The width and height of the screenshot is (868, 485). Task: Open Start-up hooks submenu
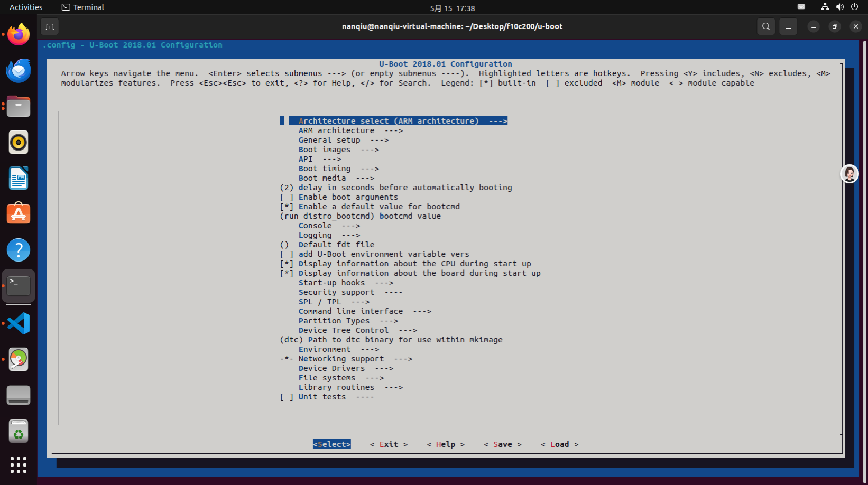tap(346, 283)
